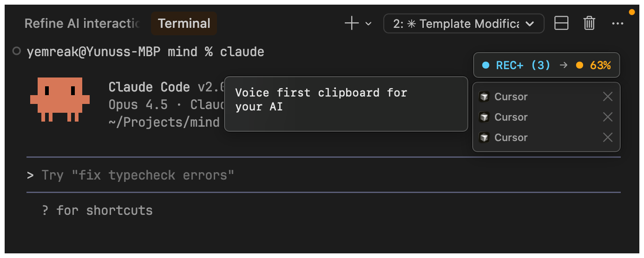The width and height of the screenshot is (644, 258).
Task: Toggle the REC+ (3) recording indicator
Action: point(516,65)
